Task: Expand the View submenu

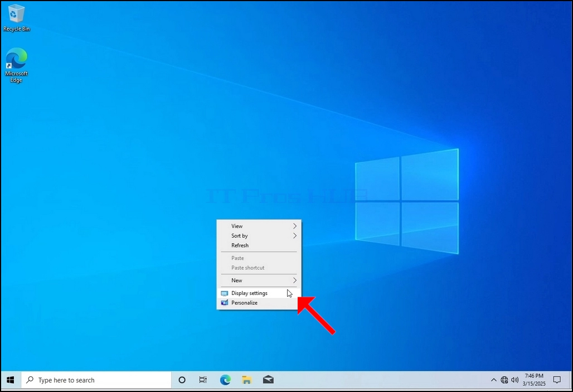Action: pos(259,226)
